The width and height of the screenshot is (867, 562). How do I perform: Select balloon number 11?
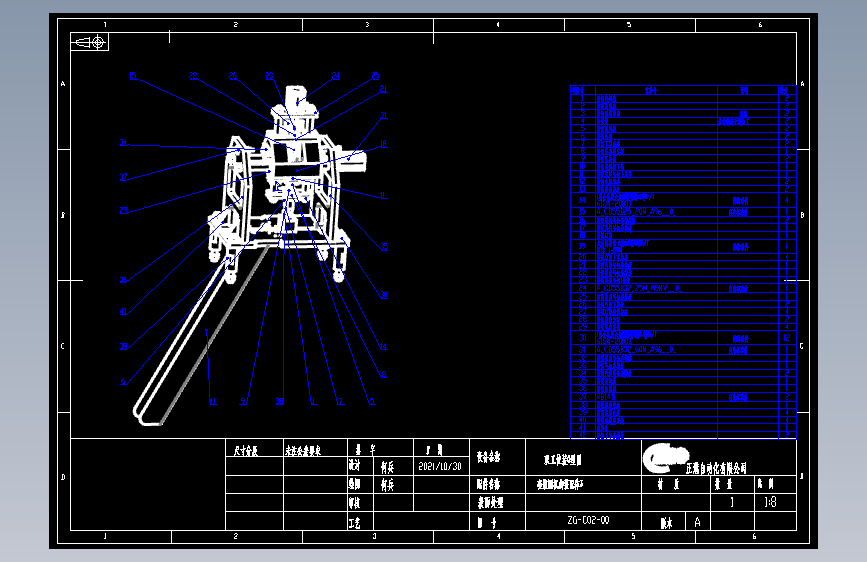click(x=383, y=196)
